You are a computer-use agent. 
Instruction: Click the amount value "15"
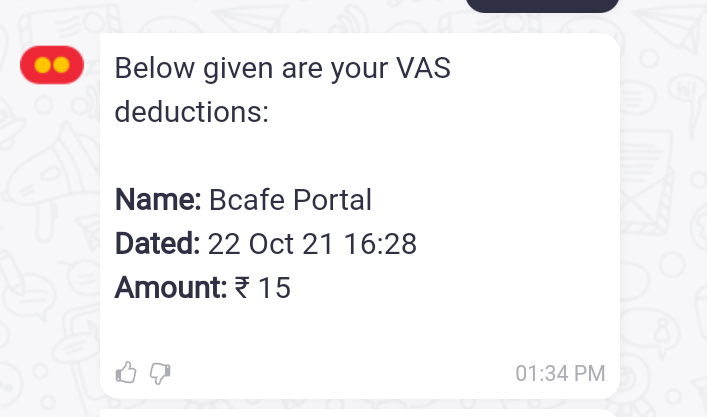tap(274, 288)
